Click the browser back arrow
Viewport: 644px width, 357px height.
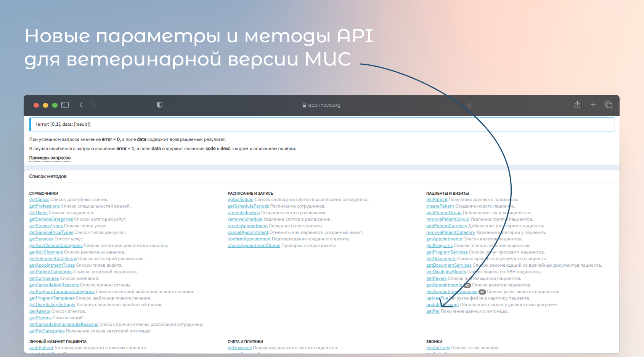point(81,105)
